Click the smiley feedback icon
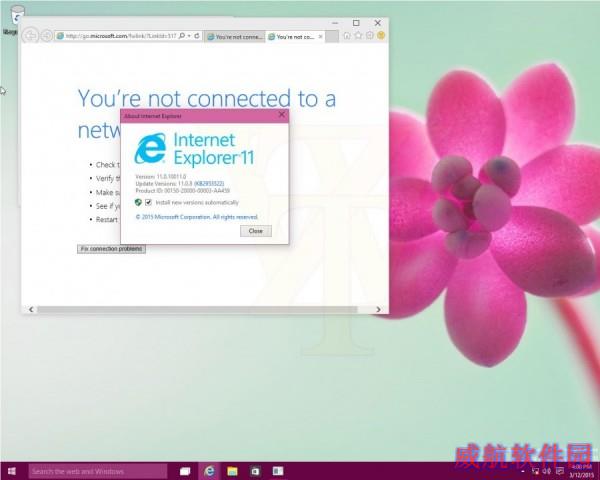This screenshot has width=600, height=480. 381,36
